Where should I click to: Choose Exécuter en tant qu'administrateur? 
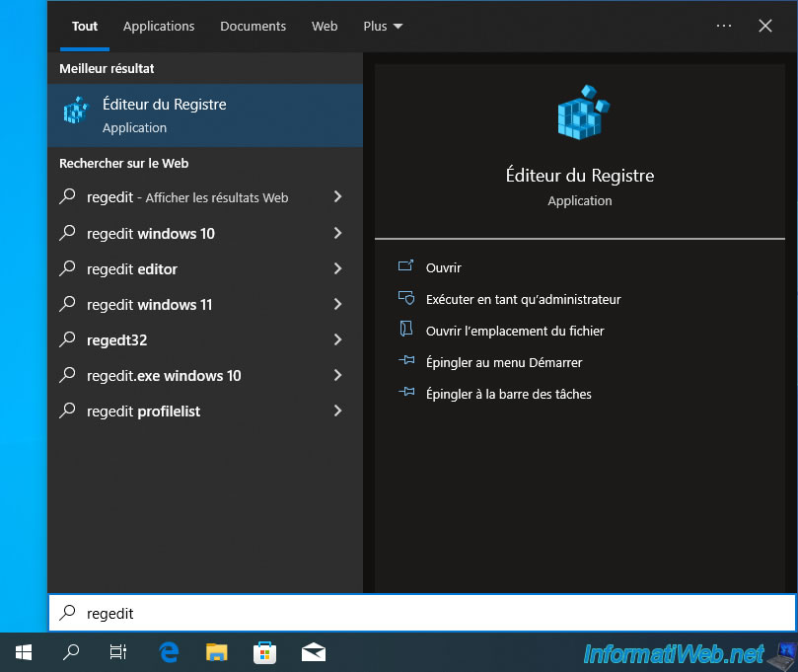pos(523,299)
